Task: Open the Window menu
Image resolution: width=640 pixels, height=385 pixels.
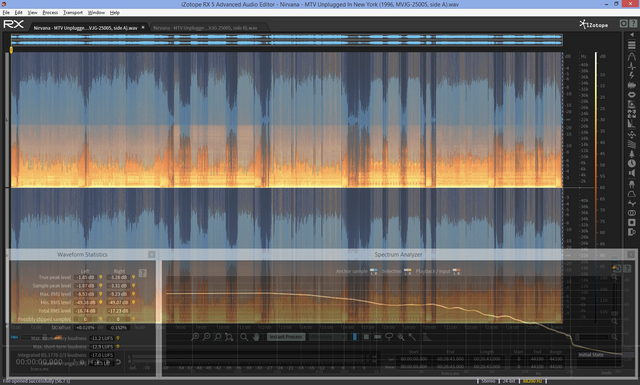Action: [96, 13]
